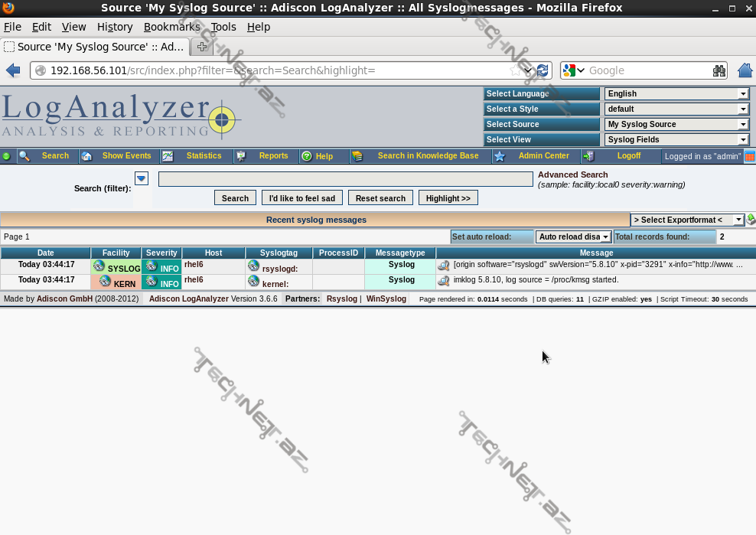Open the Statistics menu item
Image resolution: width=756 pixels, height=535 pixels.
click(x=204, y=156)
